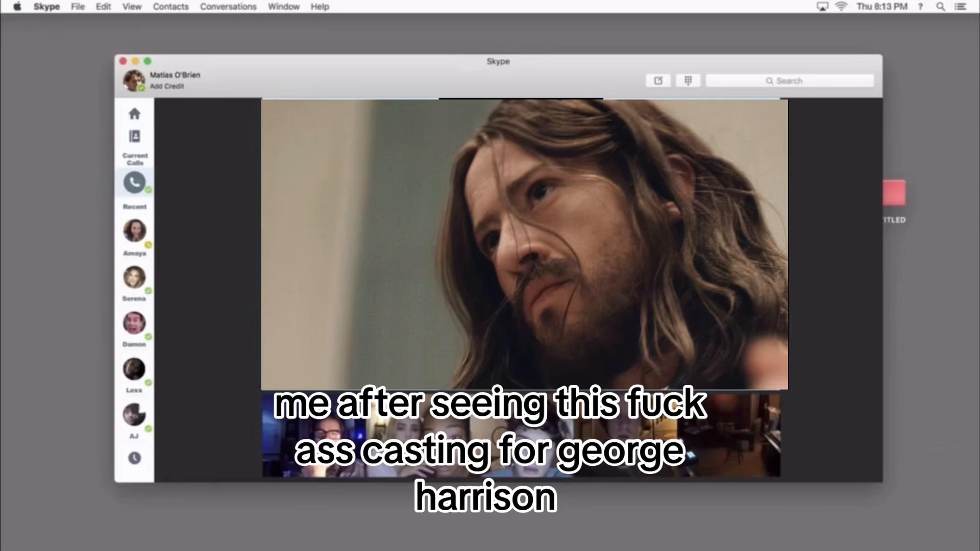
Task: Open the dial pad
Action: pyautogui.click(x=688, y=81)
